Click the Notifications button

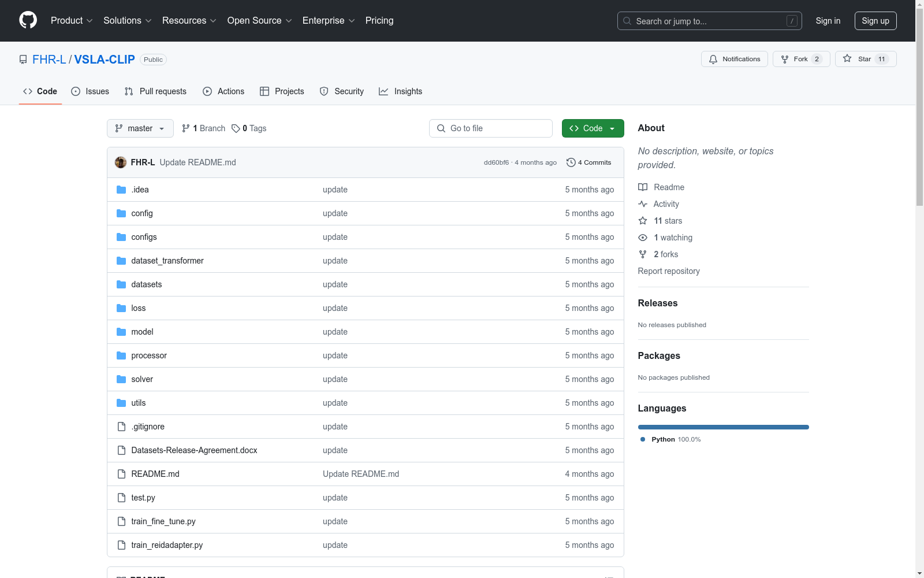click(735, 59)
